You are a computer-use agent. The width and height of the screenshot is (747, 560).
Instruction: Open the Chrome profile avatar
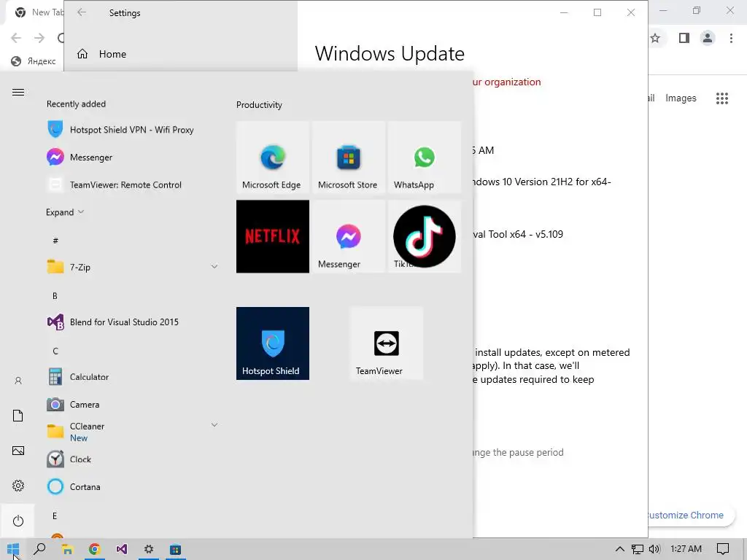click(x=708, y=38)
